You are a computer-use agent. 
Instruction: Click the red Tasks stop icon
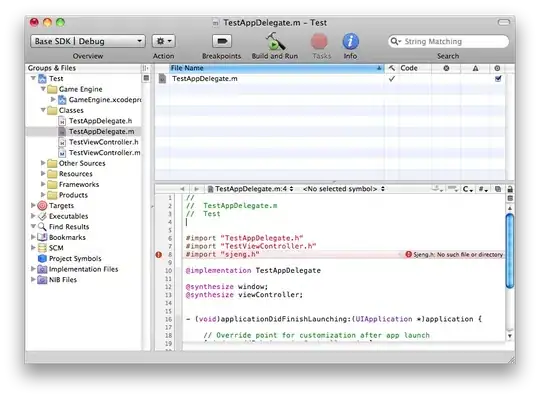click(319, 41)
